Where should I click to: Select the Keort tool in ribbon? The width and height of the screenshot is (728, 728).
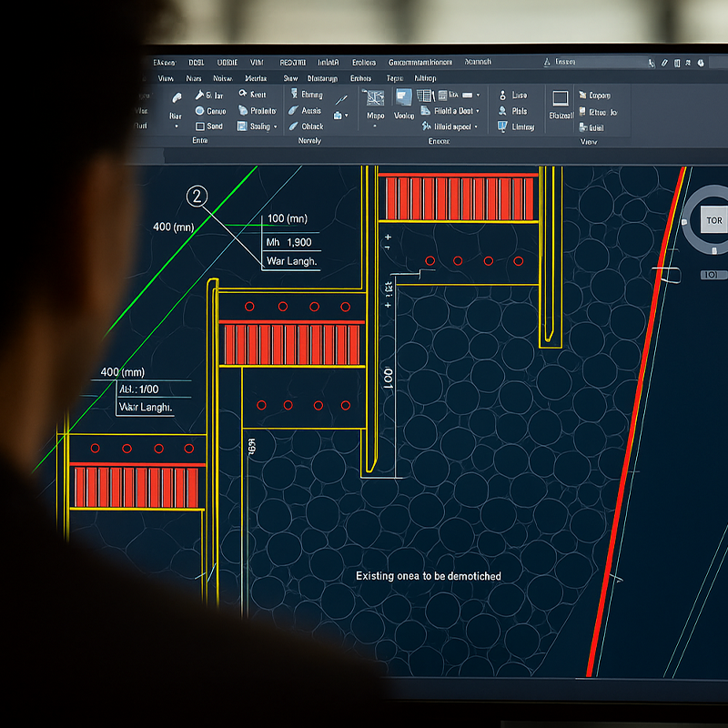point(243,95)
